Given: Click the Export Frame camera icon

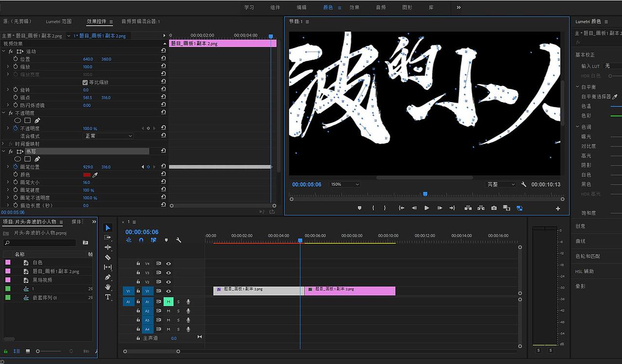Looking at the screenshot, I should coord(494,208).
